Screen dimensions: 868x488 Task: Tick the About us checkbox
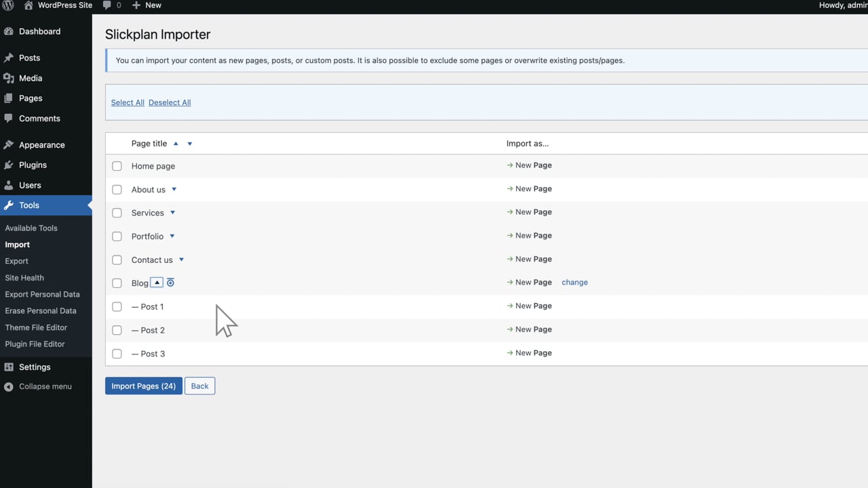pyautogui.click(x=117, y=189)
